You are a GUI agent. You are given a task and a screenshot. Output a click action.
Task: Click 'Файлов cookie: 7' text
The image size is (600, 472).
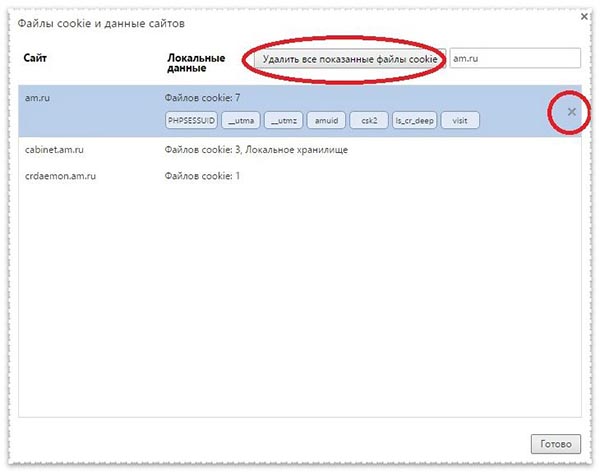pos(202,98)
